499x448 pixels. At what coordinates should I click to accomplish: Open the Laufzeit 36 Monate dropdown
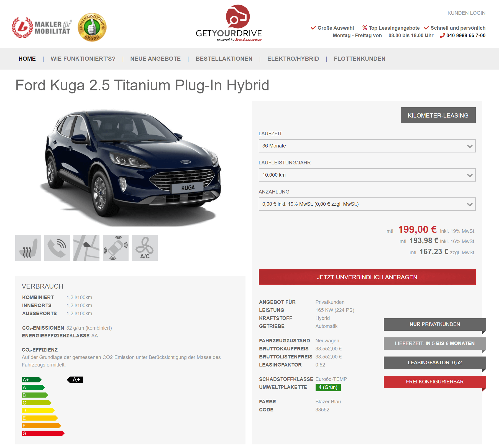point(367,146)
